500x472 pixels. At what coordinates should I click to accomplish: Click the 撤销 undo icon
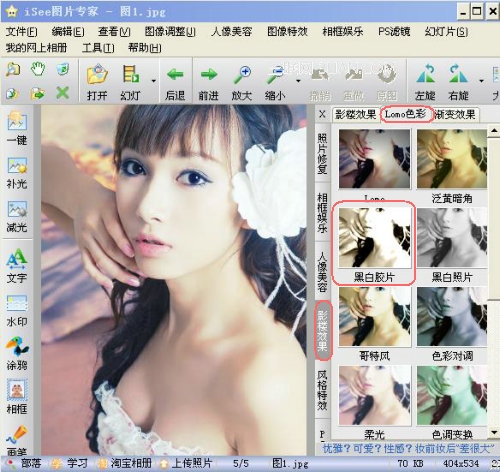click(x=320, y=75)
